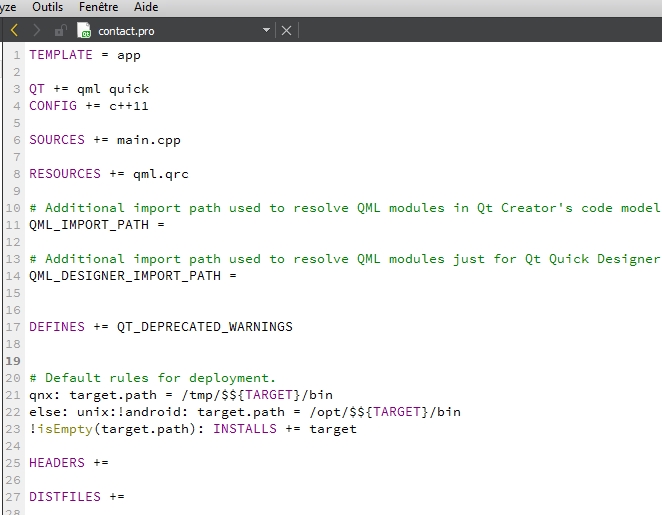Image resolution: width=662 pixels, height=515 pixels.
Task: Click the INSTALLS variable
Action: coord(245,429)
